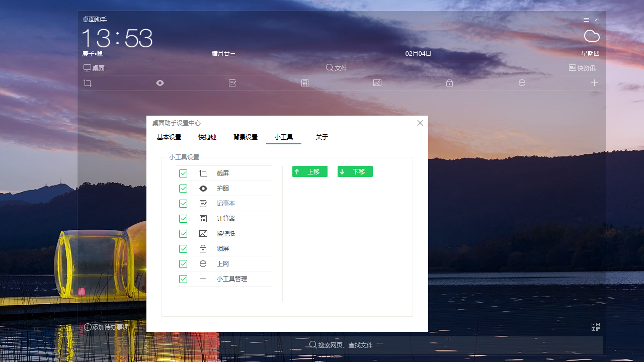644x362 pixels.
Task: Click the eye protection icon in widget toolbar
Action: pos(160,83)
